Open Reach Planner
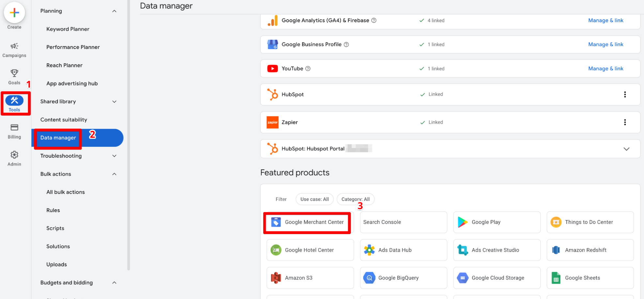 tap(65, 65)
